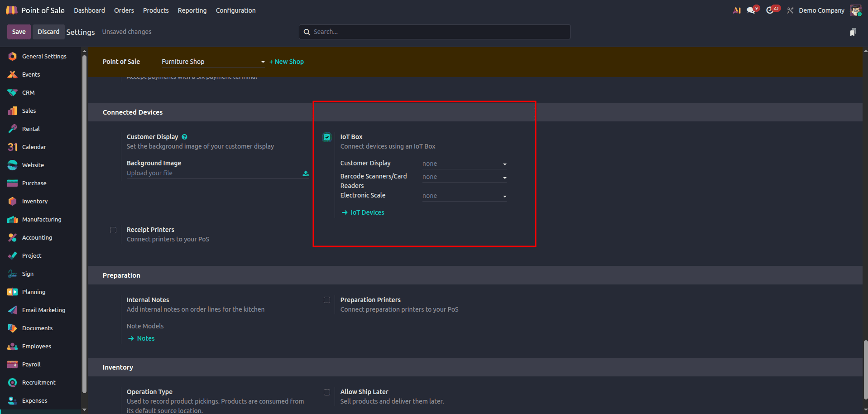The image size is (868, 414).
Task: Select the Sales sidebar icon
Action: pyautogui.click(x=13, y=111)
